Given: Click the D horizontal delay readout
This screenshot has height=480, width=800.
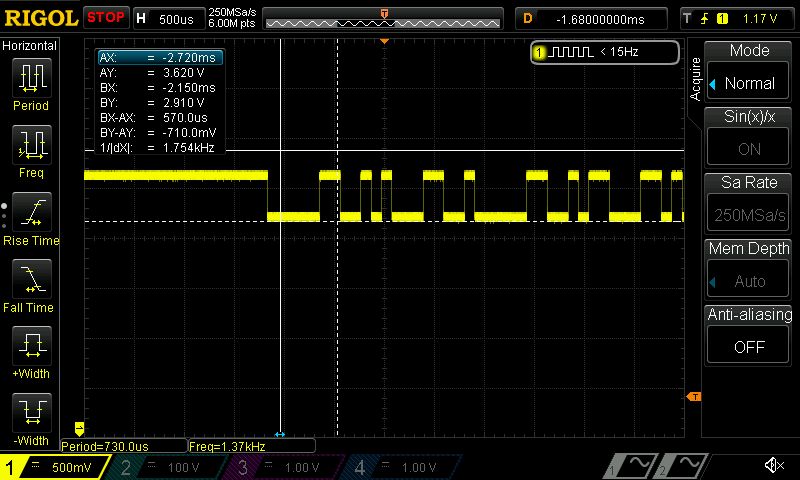Looking at the screenshot, I should point(591,19).
